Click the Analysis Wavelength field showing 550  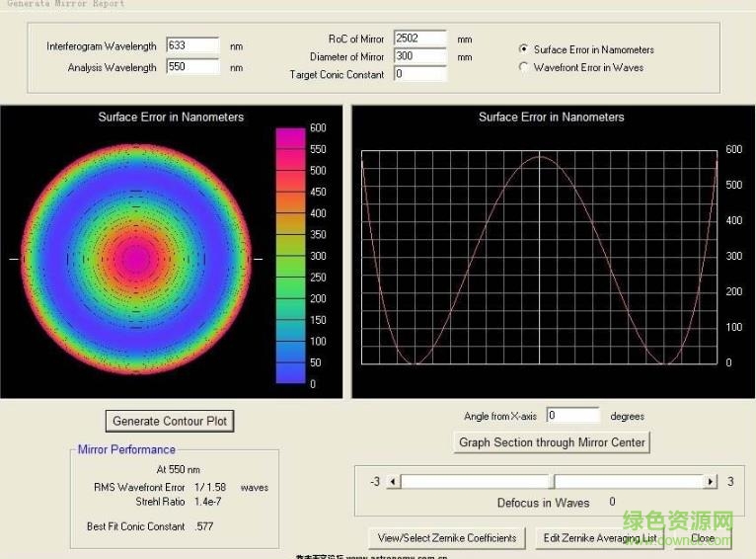point(192,67)
